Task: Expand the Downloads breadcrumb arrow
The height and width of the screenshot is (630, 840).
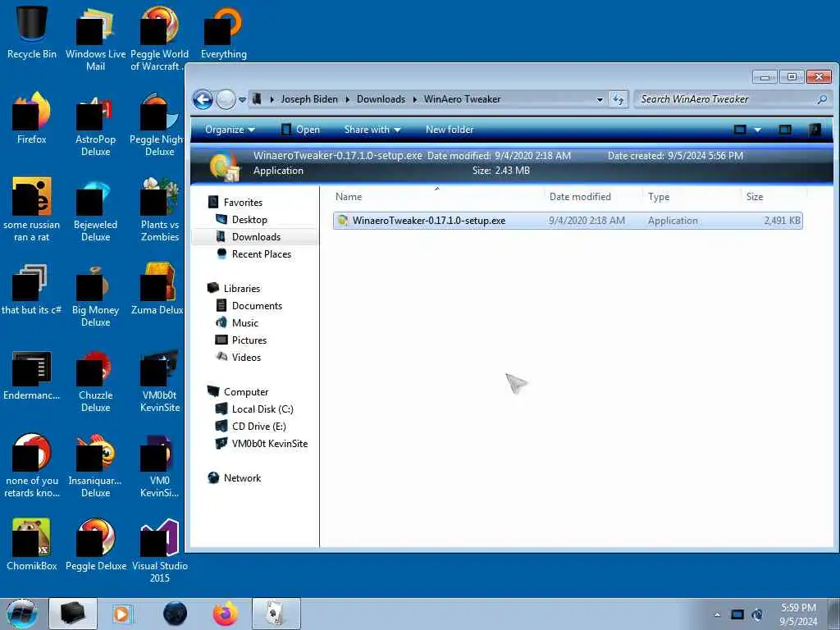Action: pos(414,99)
